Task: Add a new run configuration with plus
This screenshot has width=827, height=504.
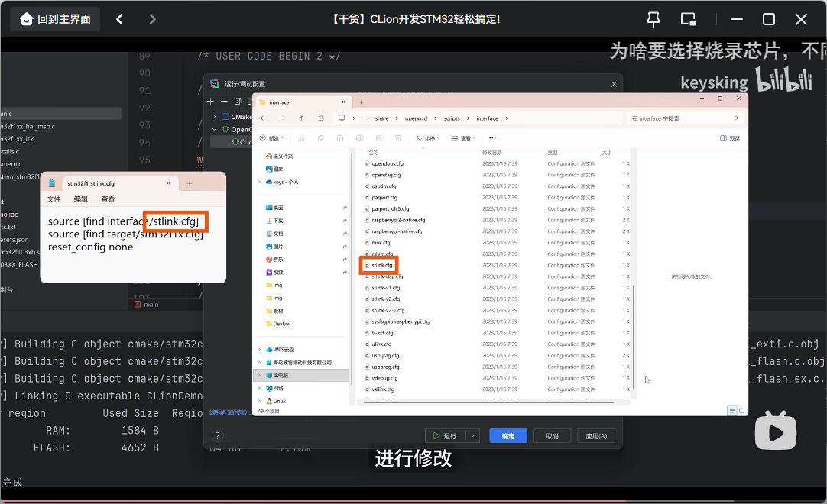Action: click(210, 102)
